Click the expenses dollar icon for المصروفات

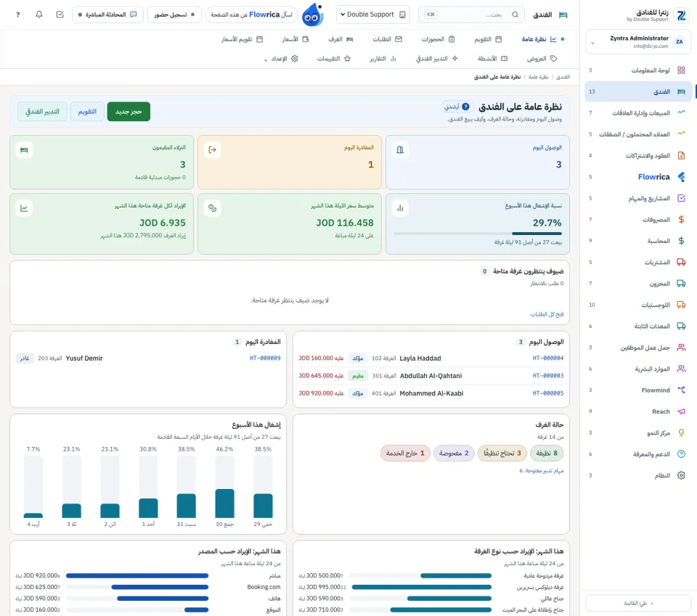click(x=681, y=219)
